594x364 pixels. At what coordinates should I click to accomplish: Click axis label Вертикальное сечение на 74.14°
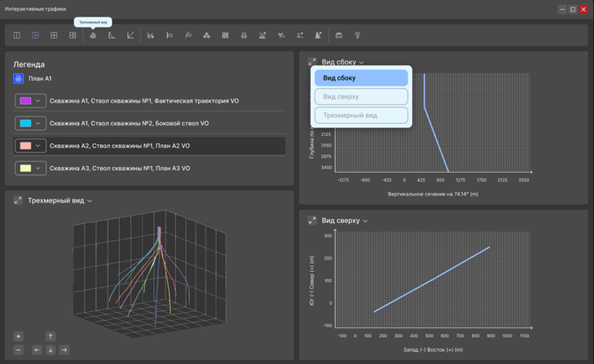(x=433, y=194)
